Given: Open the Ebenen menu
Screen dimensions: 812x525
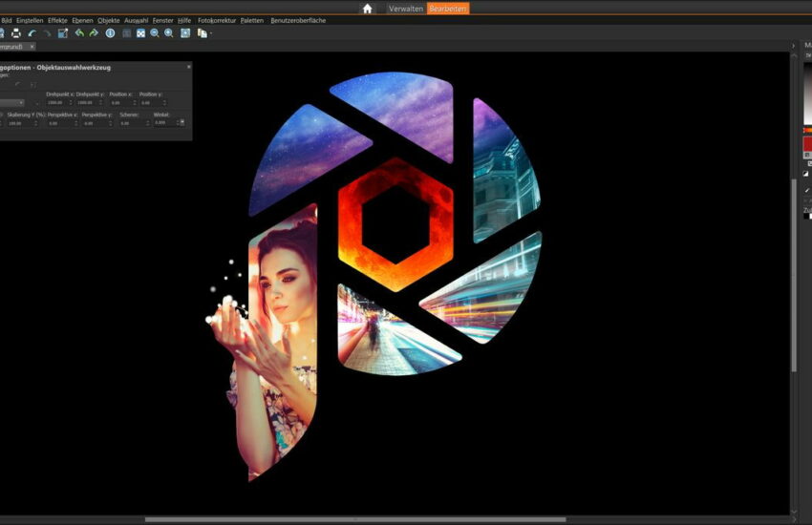Looking at the screenshot, I should 82,20.
